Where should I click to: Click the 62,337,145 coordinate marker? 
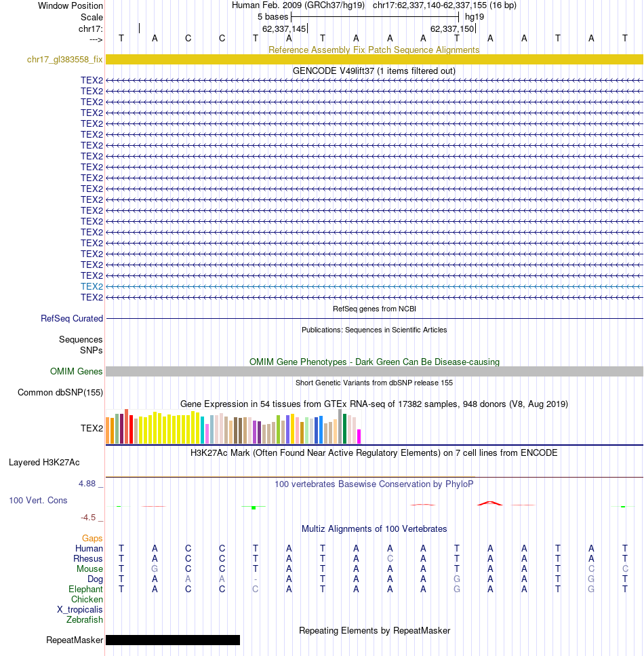click(x=284, y=29)
